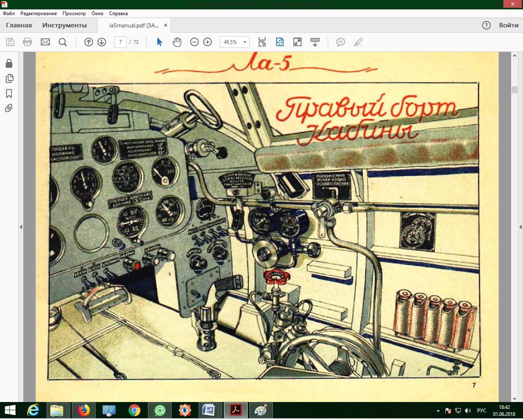The image size is (523, 420).
Task: Click the Send by email envelope icon
Action: 45,42
